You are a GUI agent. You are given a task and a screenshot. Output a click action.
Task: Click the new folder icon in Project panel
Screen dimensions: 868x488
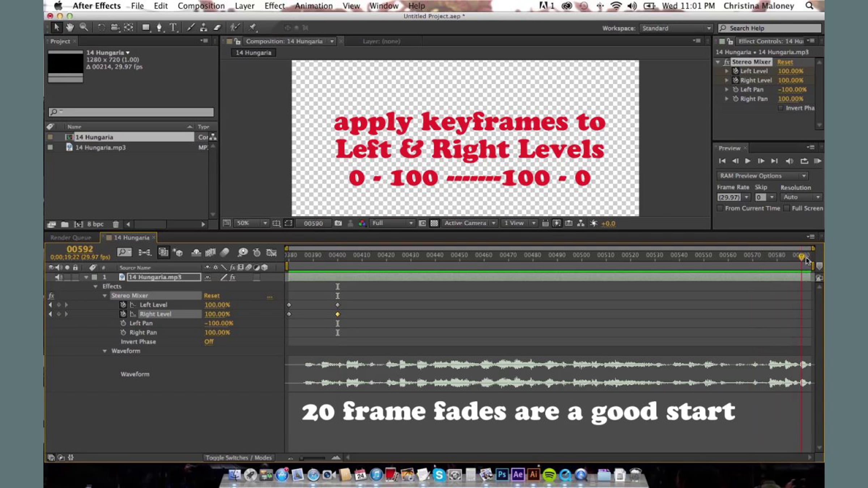[65, 224]
